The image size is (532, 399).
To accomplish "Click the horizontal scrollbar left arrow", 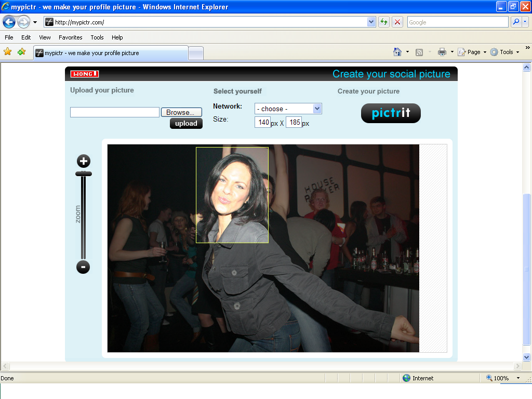I will click(x=5, y=366).
